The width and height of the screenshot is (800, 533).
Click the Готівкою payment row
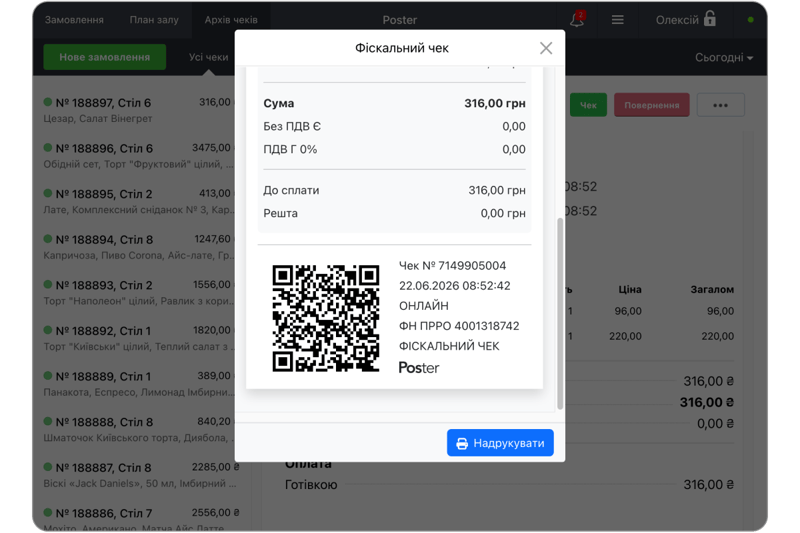click(509, 485)
